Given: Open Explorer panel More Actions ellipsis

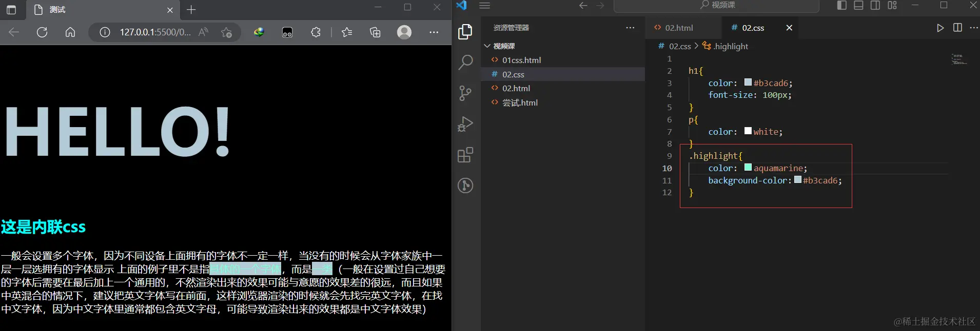Looking at the screenshot, I should [630, 28].
